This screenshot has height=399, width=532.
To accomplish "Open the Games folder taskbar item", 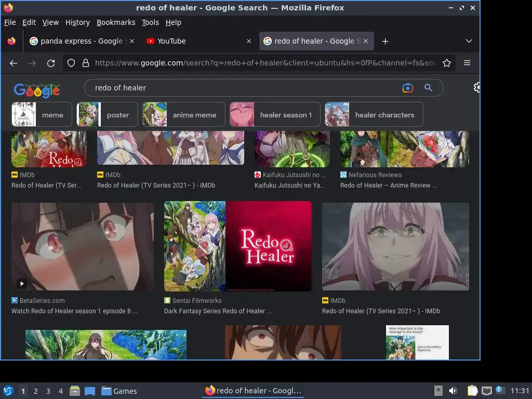I will click(119, 391).
